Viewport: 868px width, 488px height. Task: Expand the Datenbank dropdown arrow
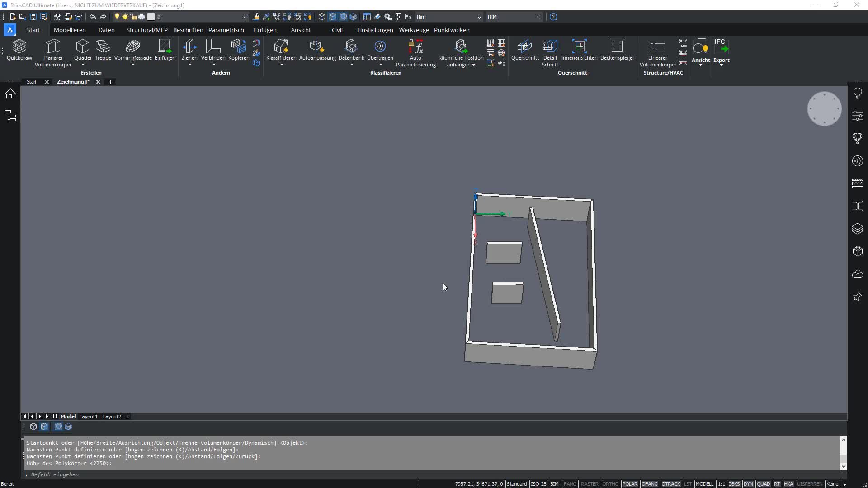tap(351, 65)
